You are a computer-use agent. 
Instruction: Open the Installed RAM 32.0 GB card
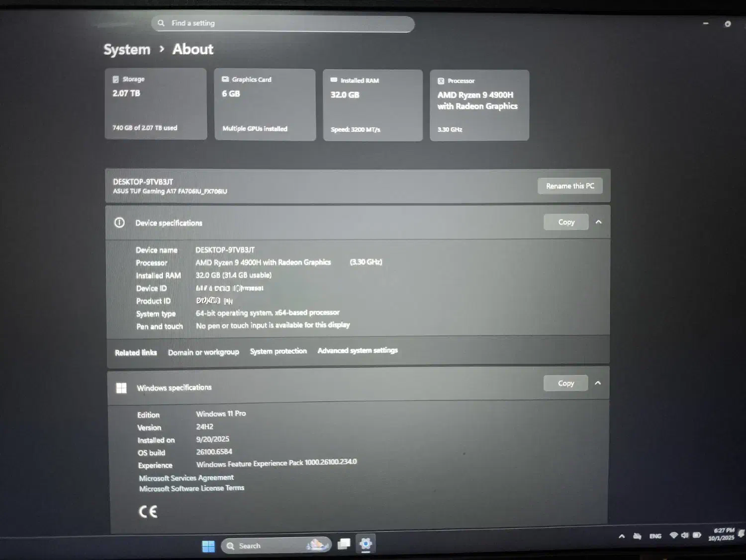(373, 105)
